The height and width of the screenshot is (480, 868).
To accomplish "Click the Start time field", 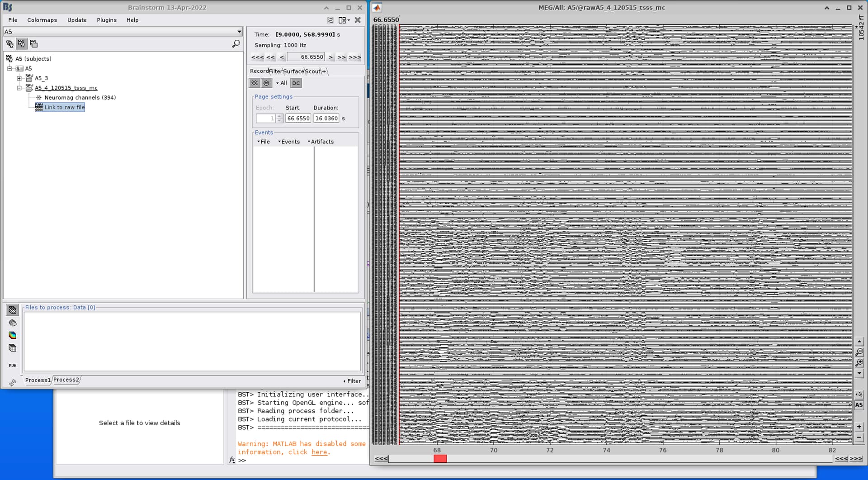I will click(298, 119).
